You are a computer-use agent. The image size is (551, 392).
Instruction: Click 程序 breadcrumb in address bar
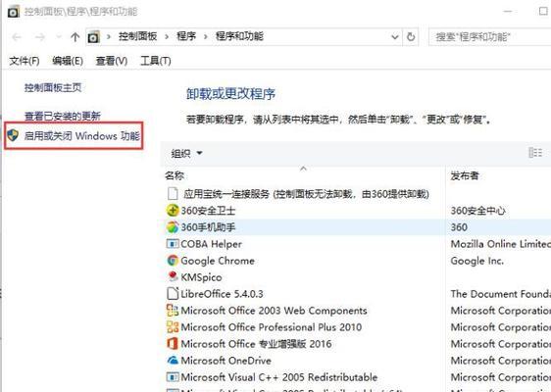tap(186, 36)
